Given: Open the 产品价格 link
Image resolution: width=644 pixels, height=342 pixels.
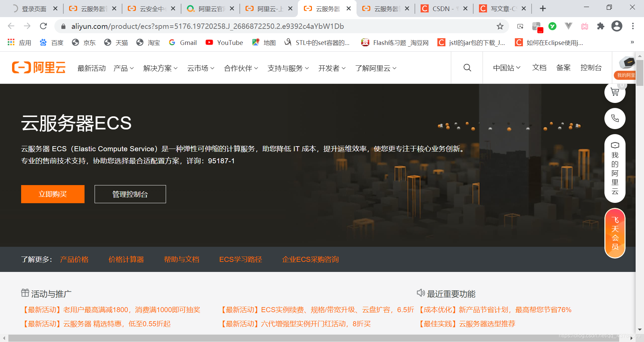Looking at the screenshot, I should point(74,259).
